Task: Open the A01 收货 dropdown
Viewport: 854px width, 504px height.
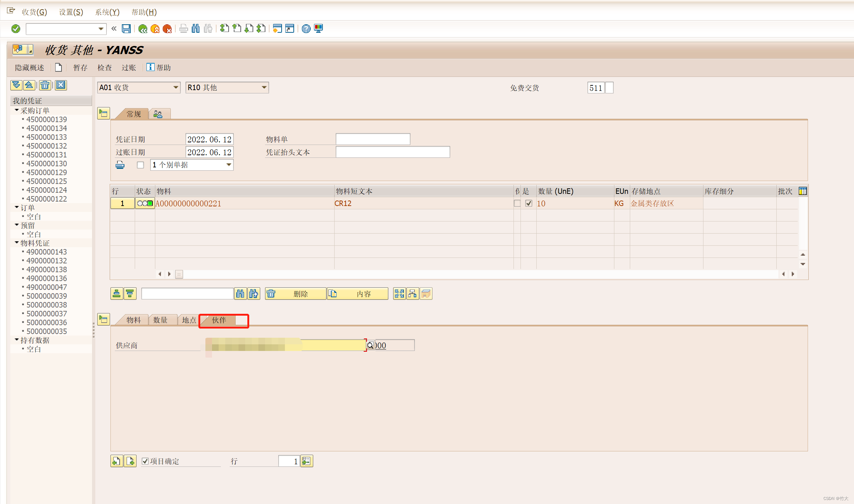Action: [176, 88]
